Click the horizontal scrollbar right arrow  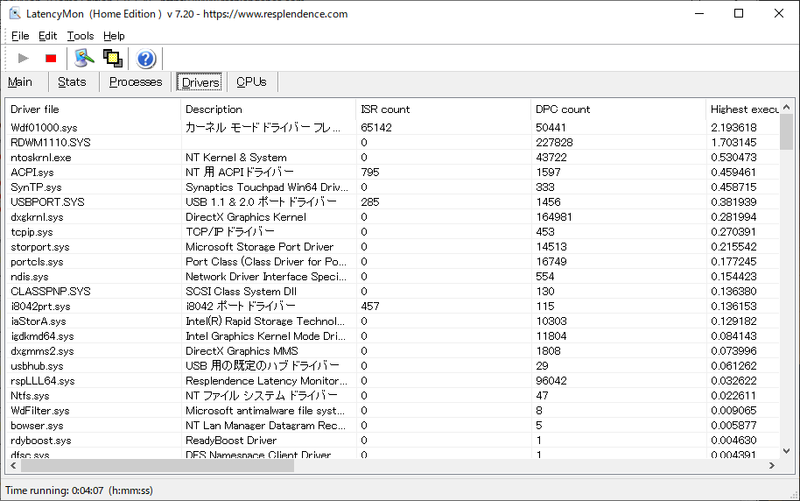pos(771,465)
